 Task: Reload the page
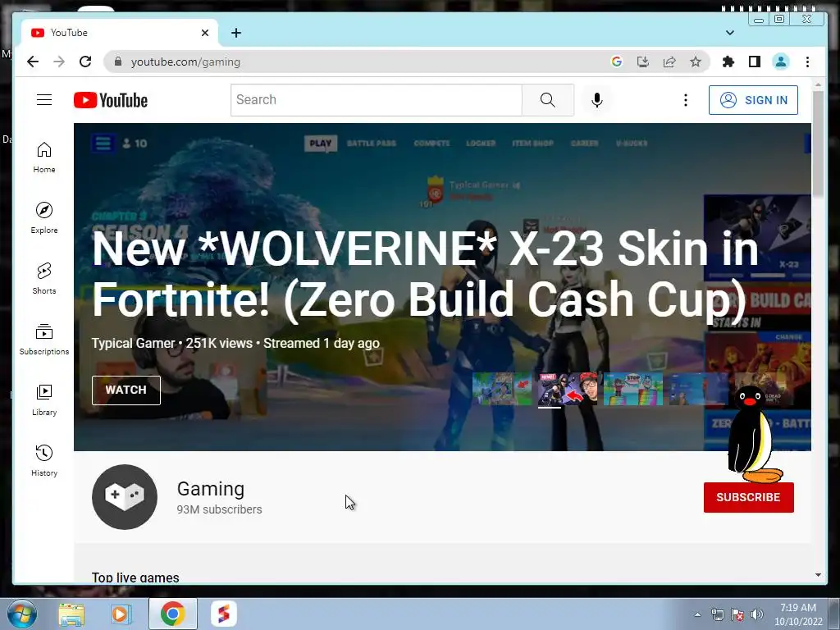pyautogui.click(x=85, y=62)
